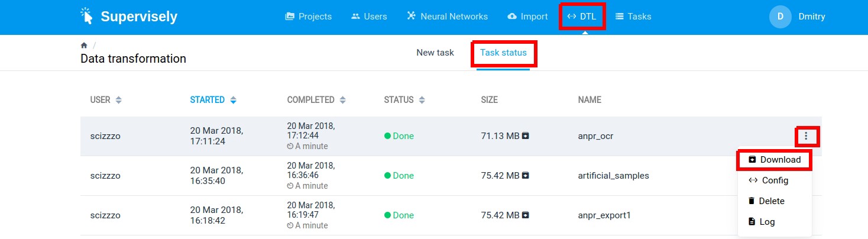
Task: Open the Import page
Action: click(x=528, y=17)
